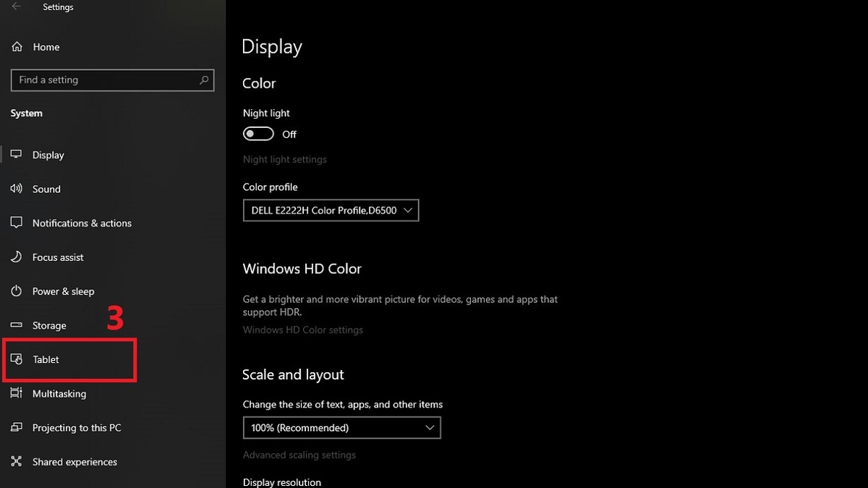Screen dimensions: 868x488
Task: Select the Tablet icon in sidebar
Action: pos(16,359)
